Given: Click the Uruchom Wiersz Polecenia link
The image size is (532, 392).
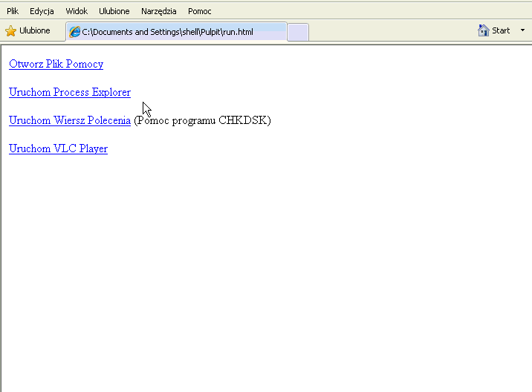Looking at the screenshot, I should (70, 120).
